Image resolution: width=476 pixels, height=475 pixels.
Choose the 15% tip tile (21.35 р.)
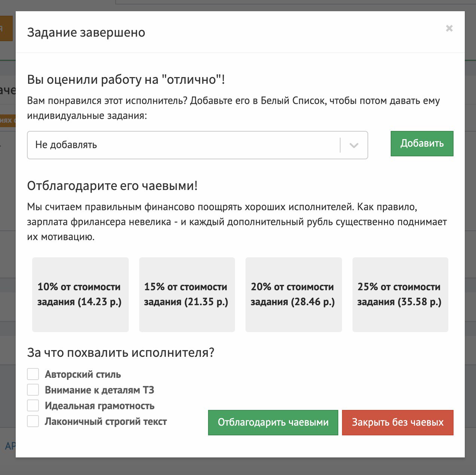tap(187, 294)
